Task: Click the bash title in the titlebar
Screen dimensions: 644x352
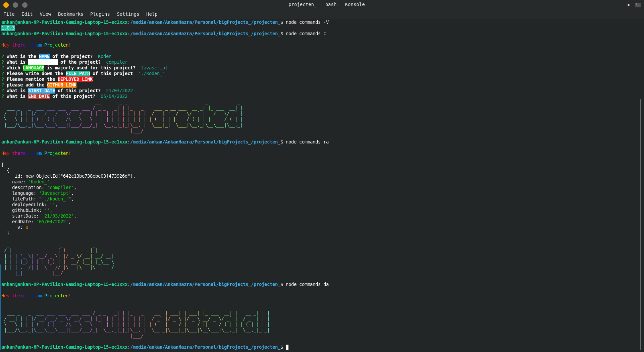Action: click(331, 4)
